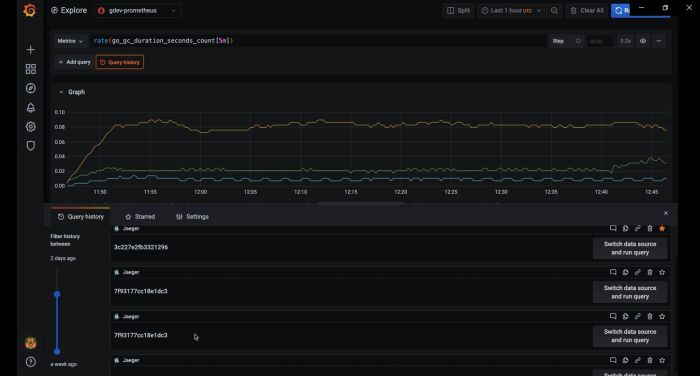Copy shortened link for query 3c227e2fb3321296
The height and width of the screenshot is (376, 700).
point(638,228)
